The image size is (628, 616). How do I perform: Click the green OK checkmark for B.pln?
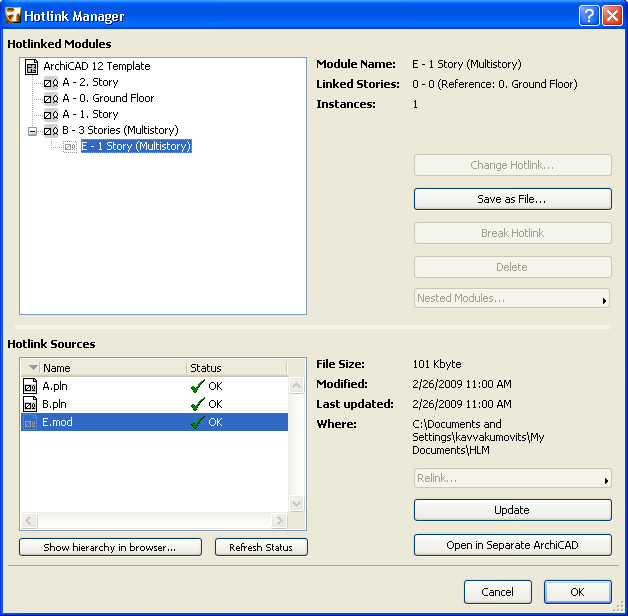point(198,404)
